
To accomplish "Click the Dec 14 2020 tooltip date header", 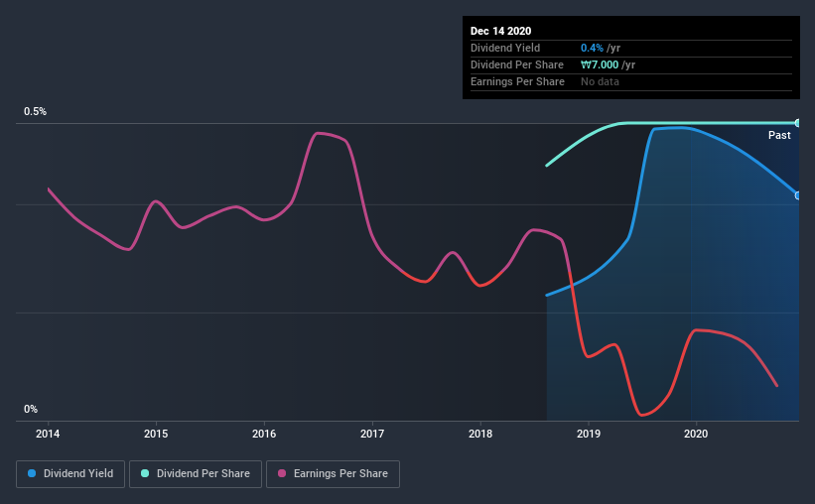I will [x=500, y=31].
